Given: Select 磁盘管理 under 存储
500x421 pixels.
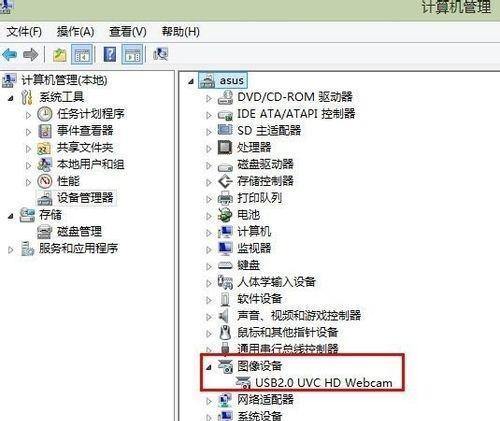Looking at the screenshot, I should click(x=79, y=231).
